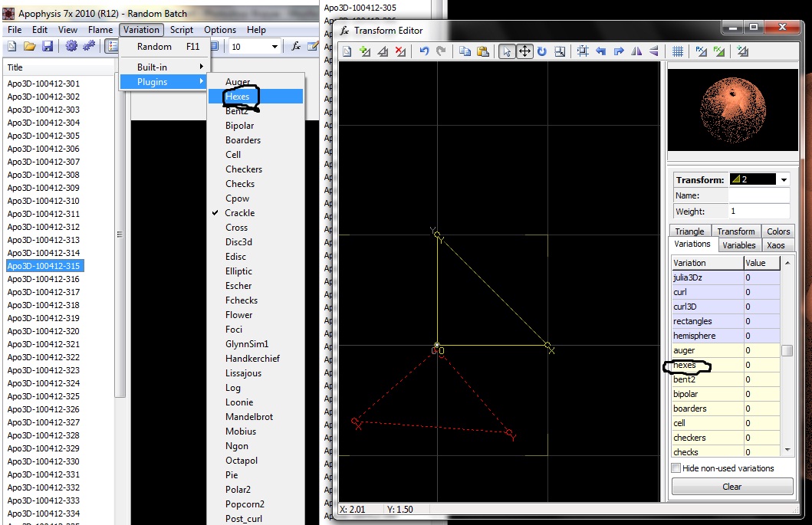Choose the Rotate mode circular arrow tool
The height and width of the screenshot is (525, 812).
pos(541,51)
